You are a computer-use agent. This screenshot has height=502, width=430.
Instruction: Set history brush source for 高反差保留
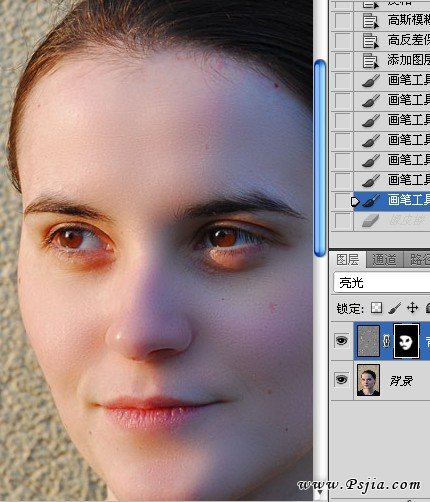pyautogui.click(x=342, y=41)
